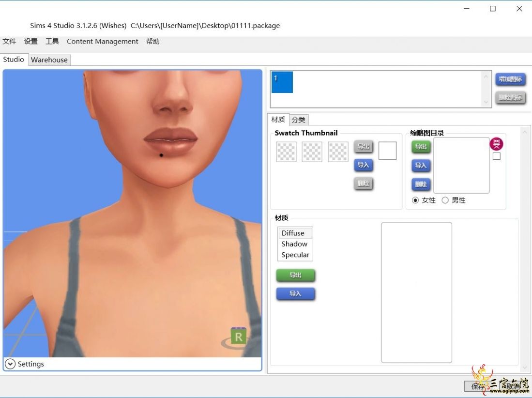This screenshot has width=532, height=398.
Task: Click blue 导入 button under the texture list
Action: pyautogui.click(x=295, y=294)
